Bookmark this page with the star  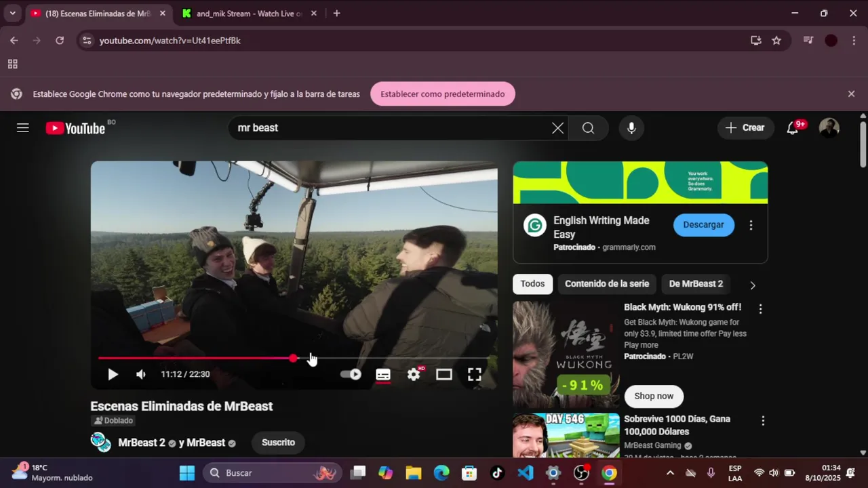coord(776,41)
